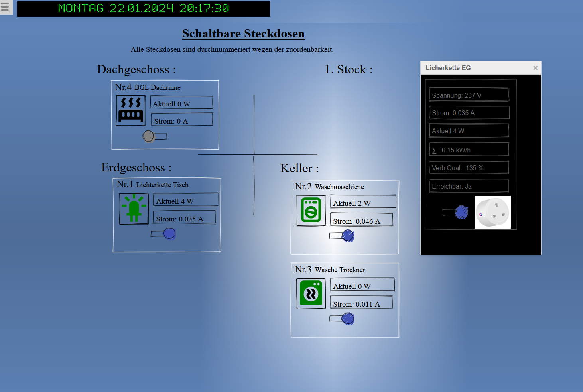
Task: Click the heater icon for BGL Dachrinne
Action: (130, 111)
